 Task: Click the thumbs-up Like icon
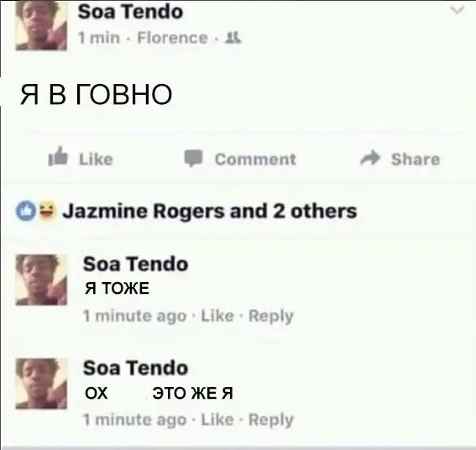tap(58, 157)
